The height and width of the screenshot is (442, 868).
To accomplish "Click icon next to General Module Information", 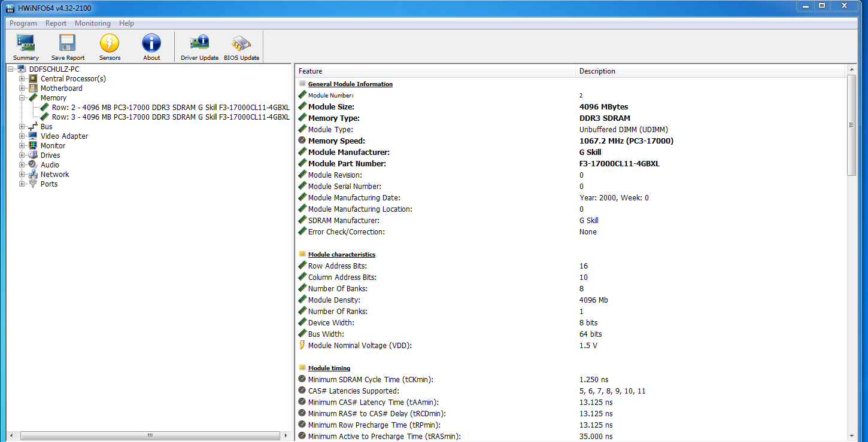I will coord(302,84).
